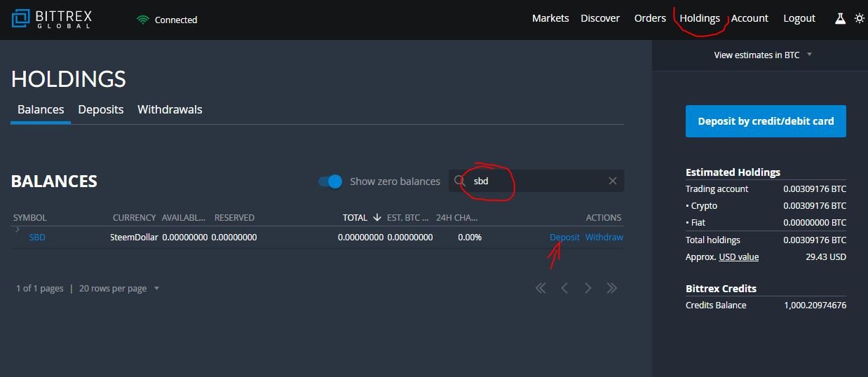This screenshot has height=377, width=868.
Task: Click the TOTAL sort arrow
Action: (377, 217)
